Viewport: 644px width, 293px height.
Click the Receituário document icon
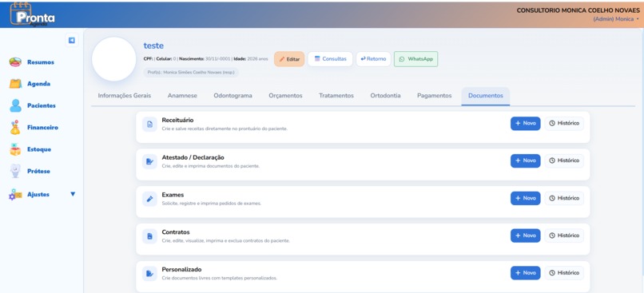pos(149,125)
